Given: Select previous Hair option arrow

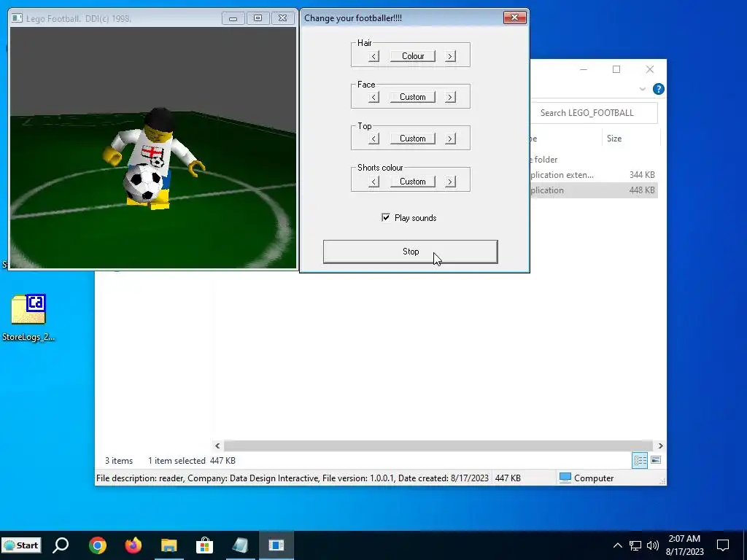Looking at the screenshot, I should coord(374,56).
